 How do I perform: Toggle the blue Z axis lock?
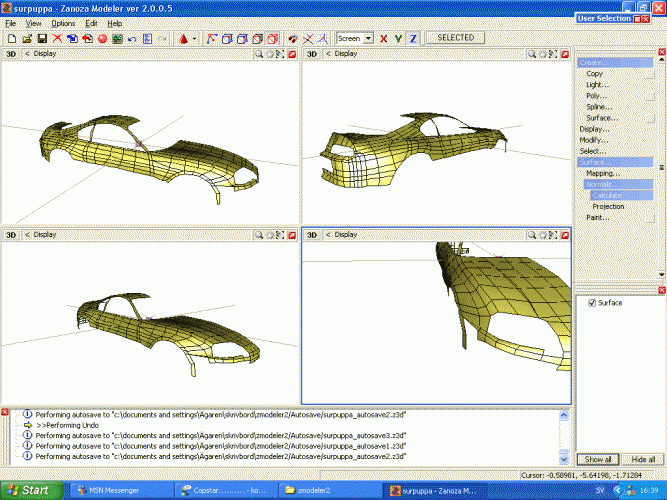pyautogui.click(x=413, y=38)
